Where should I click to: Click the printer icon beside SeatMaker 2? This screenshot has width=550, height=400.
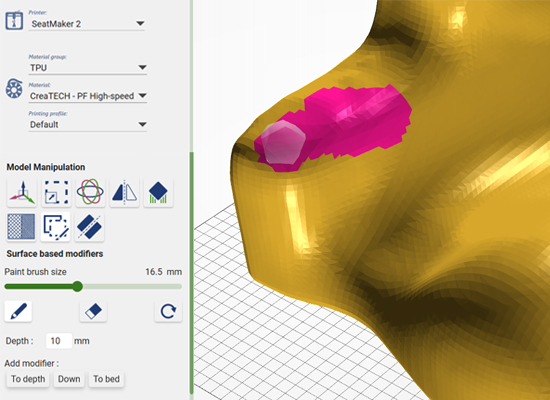[x=14, y=21]
